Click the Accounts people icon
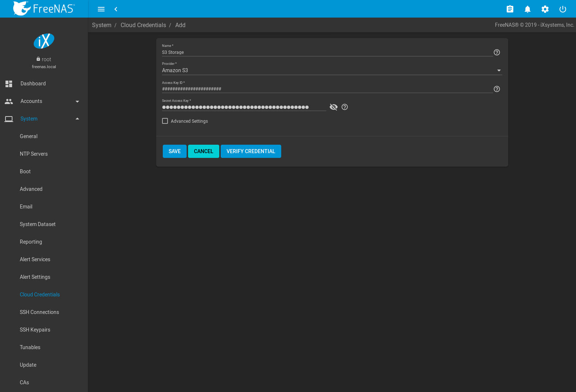The height and width of the screenshot is (392, 576). [x=9, y=101]
